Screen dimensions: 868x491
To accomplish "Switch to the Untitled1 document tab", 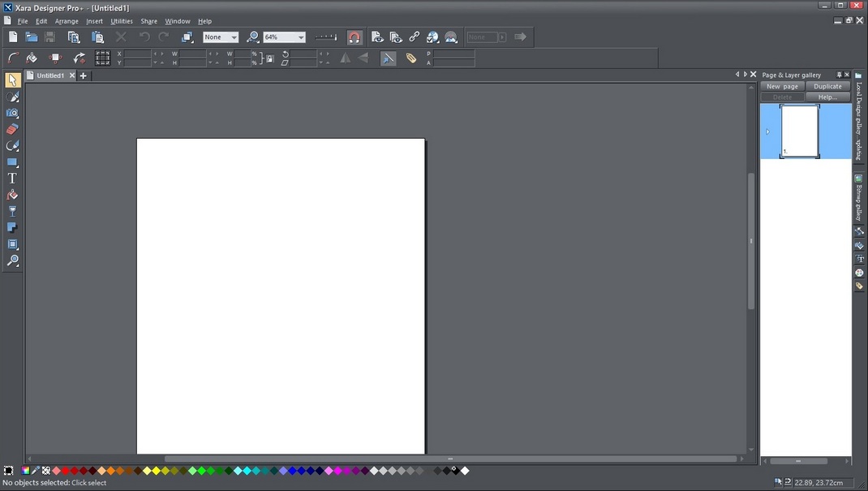I will tap(49, 75).
